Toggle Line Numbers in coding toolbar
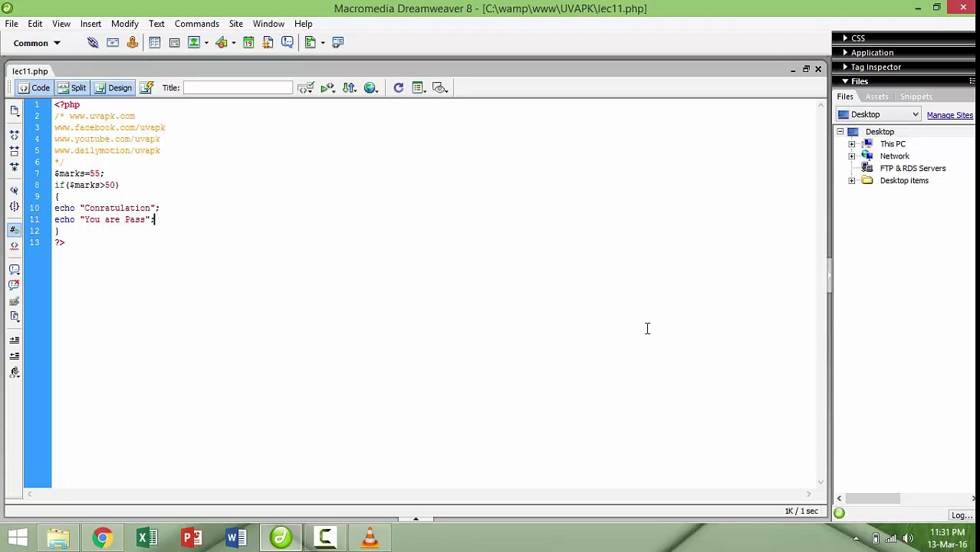Screen dimensions: 980x552 pyautogui.click(x=14, y=229)
